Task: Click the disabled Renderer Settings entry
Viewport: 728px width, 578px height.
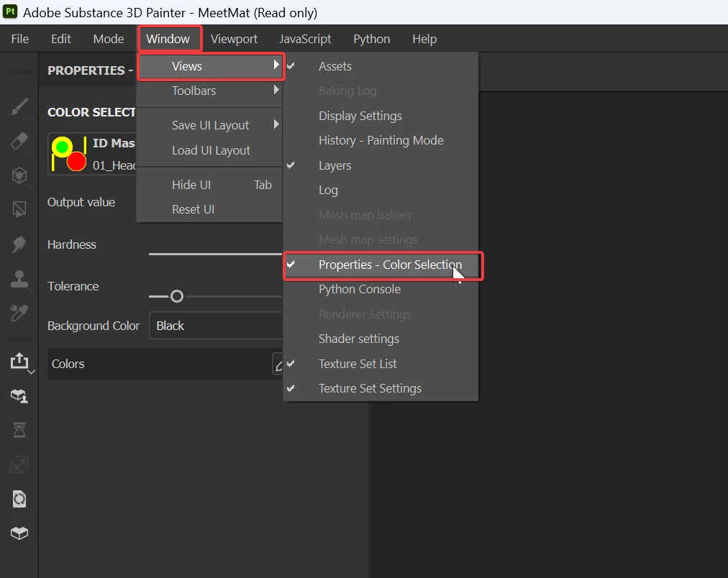Action: 381,314
